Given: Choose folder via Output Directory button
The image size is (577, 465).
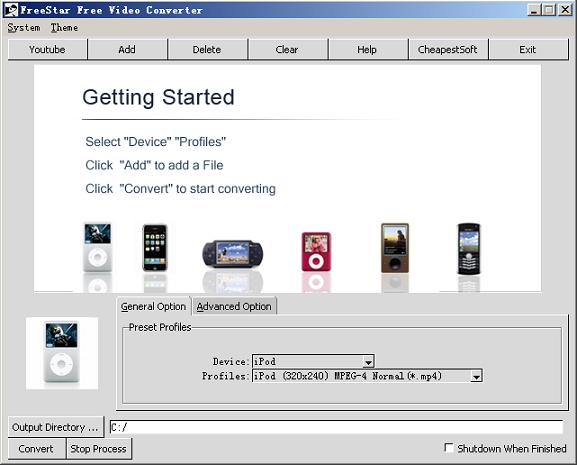Looking at the screenshot, I should click(56, 427).
